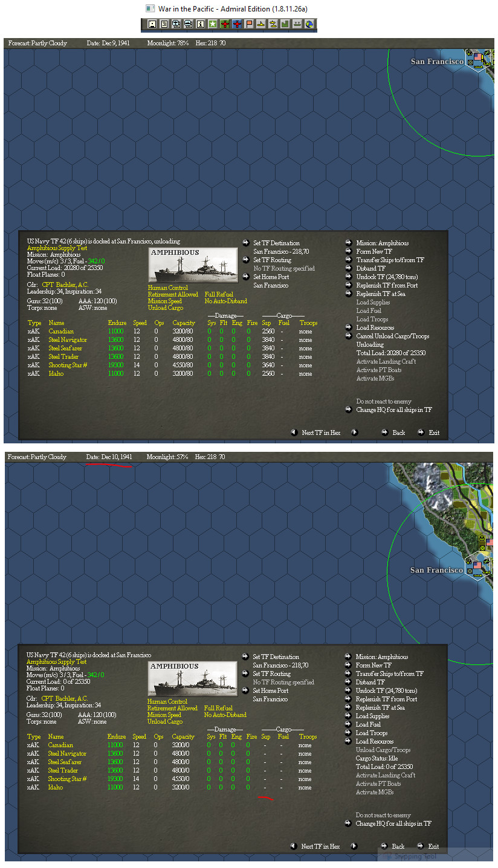Toggle Full Refuel in the Dec 10 panel
The image size is (498, 868).
tap(218, 708)
